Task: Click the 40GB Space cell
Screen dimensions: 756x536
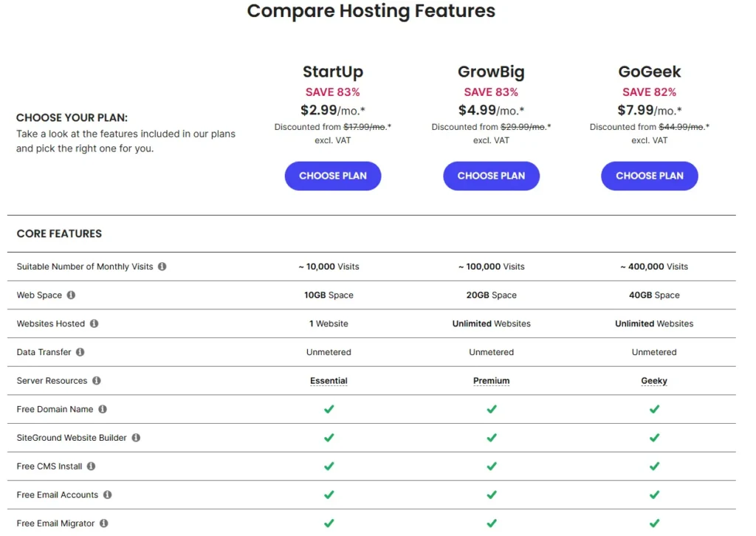Action: pos(654,295)
